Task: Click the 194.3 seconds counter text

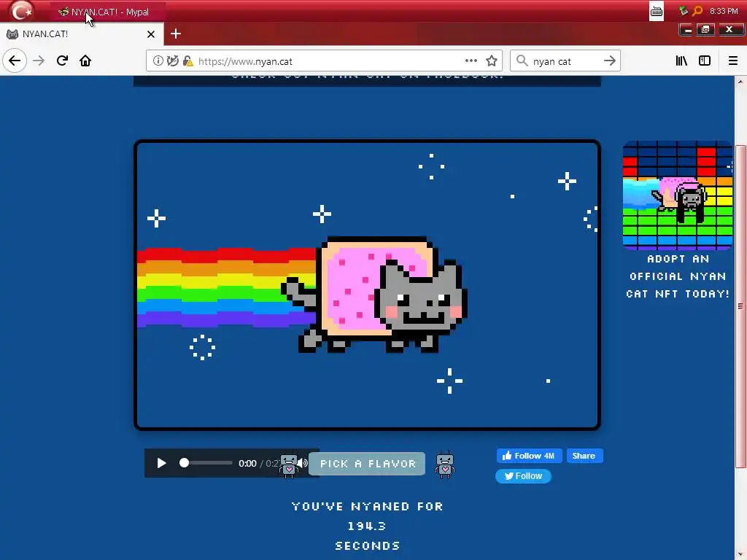Action: [x=367, y=526]
